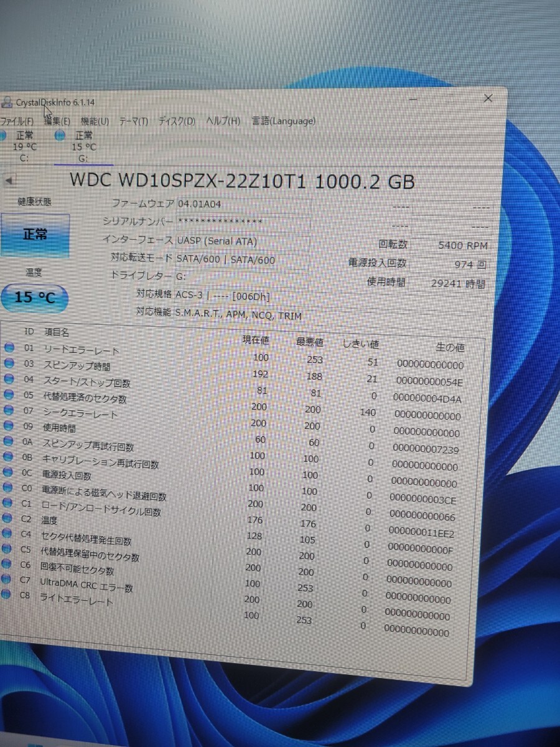Open the ファイル(F) menu

tap(17, 121)
